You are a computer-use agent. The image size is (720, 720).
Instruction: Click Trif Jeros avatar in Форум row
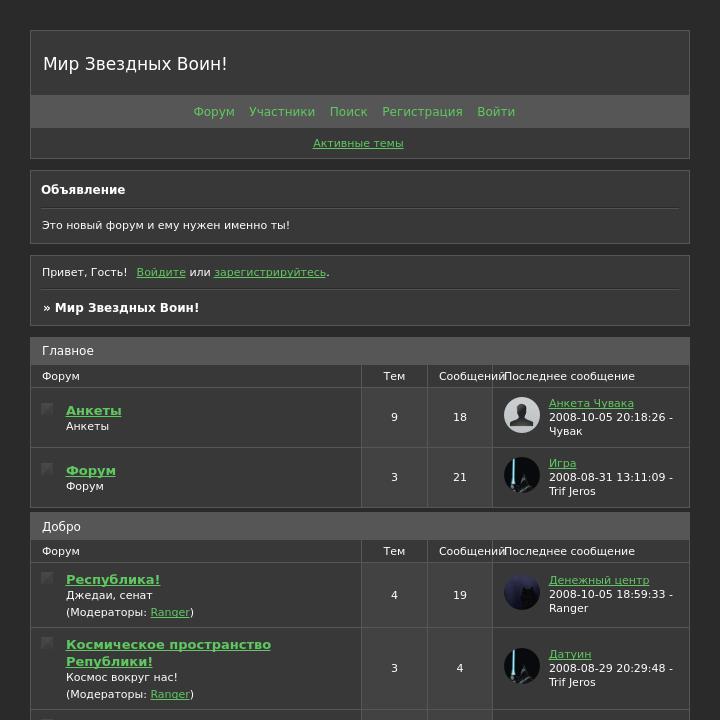point(522,475)
